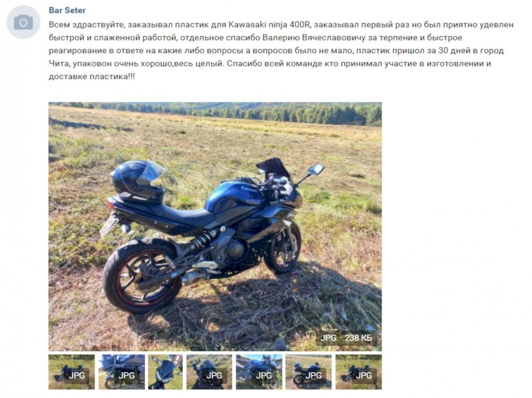Screen dimensions: 532x398
Task: Click the JPG badge on the first thumbnail
Action: pos(76,375)
